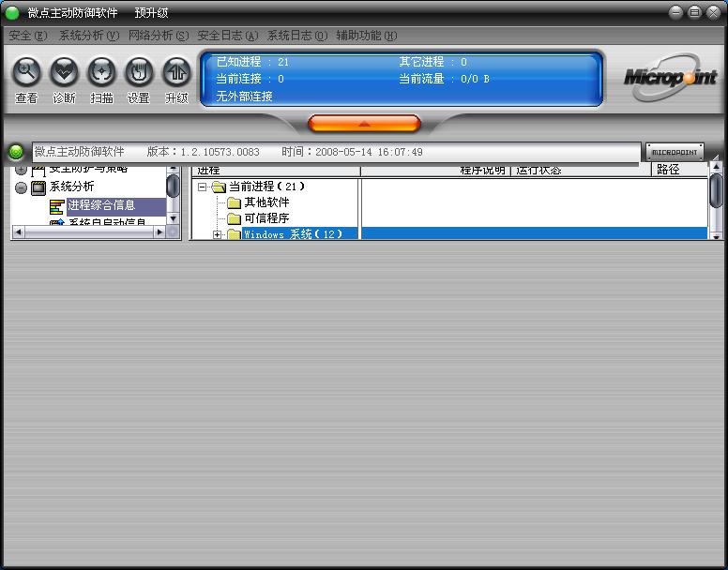This screenshot has width=728, height=570.
Task: Click the sidebar scroll-down arrow
Action: pos(173,218)
